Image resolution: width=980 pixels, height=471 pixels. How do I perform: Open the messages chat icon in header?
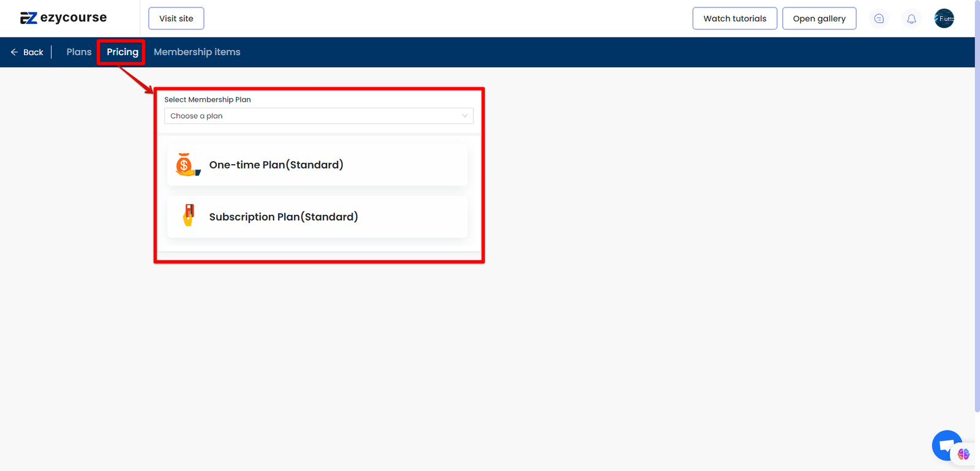pyautogui.click(x=879, y=18)
